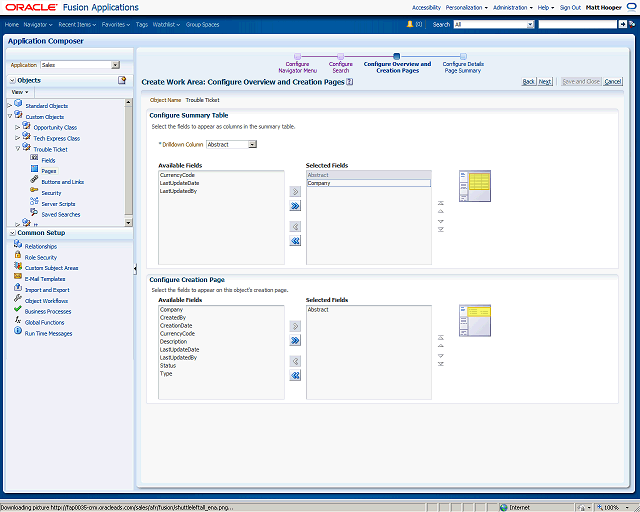Move summary selected field to top
Image resolution: width=640 pixels, height=512 pixels.
click(x=441, y=203)
